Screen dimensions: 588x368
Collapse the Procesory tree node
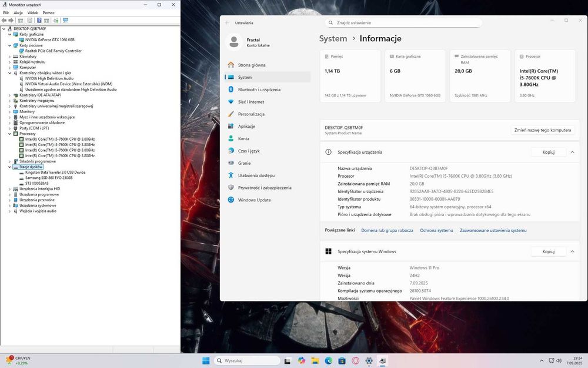(10, 134)
